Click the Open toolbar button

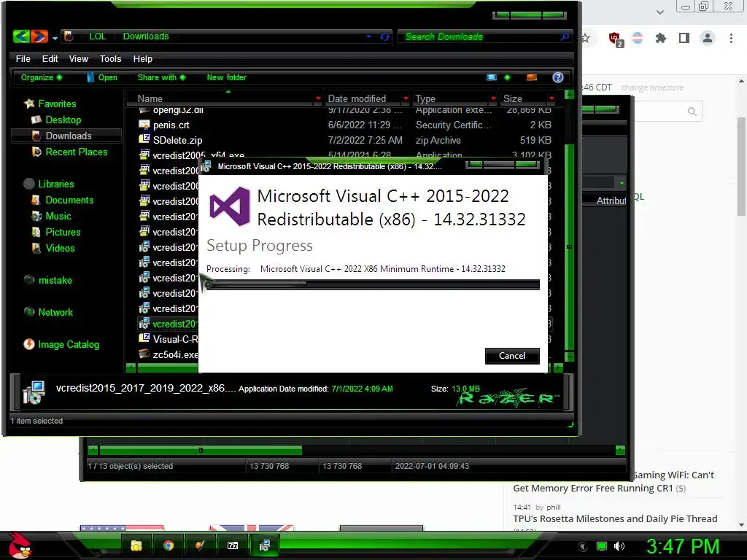pos(102,77)
